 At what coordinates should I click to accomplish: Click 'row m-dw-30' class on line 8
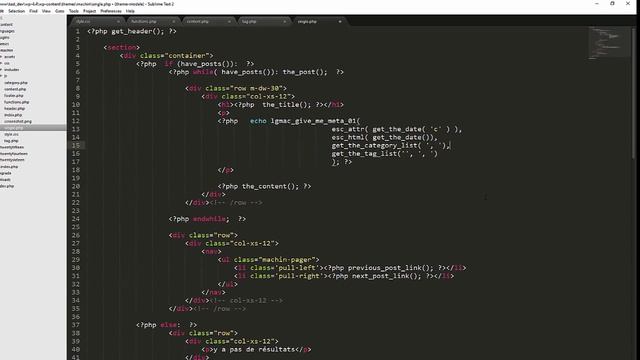256,89
